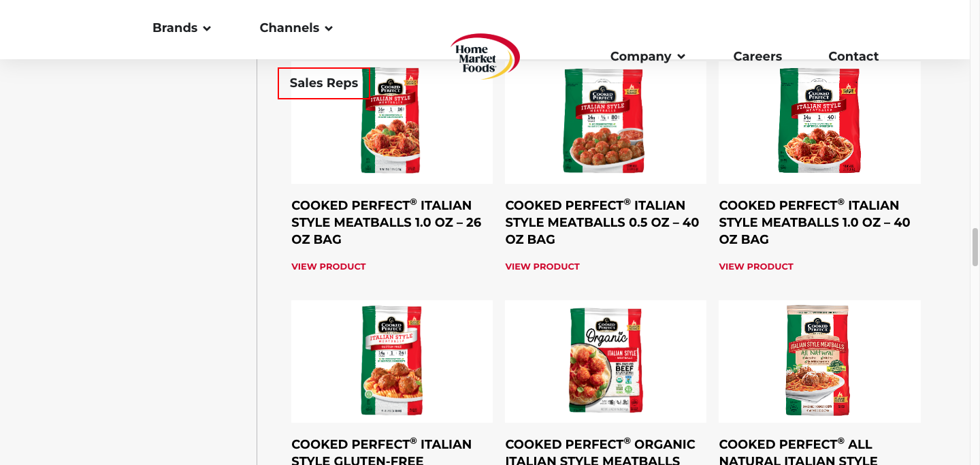Click the Gluten-Free meatballs bag image
The image size is (980, 465).
tap(391, 361)
